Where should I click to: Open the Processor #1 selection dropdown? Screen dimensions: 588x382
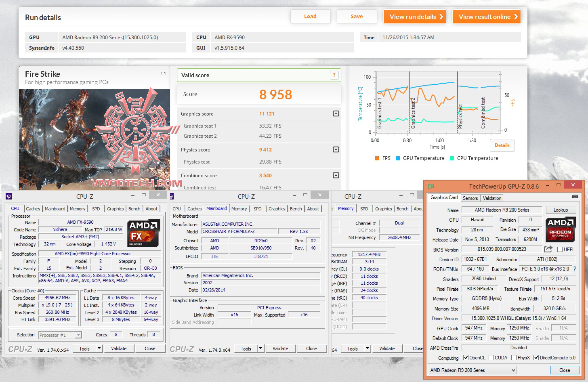coord(60,335)
